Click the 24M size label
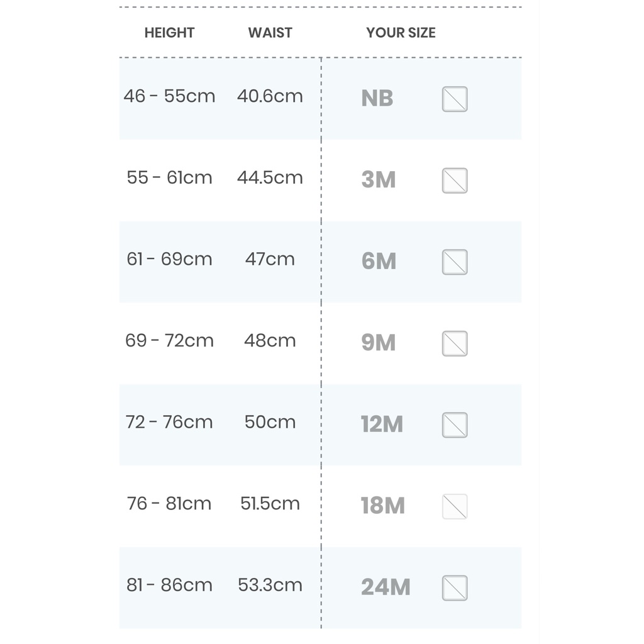 pyautogui.click(x=386, y=587)
